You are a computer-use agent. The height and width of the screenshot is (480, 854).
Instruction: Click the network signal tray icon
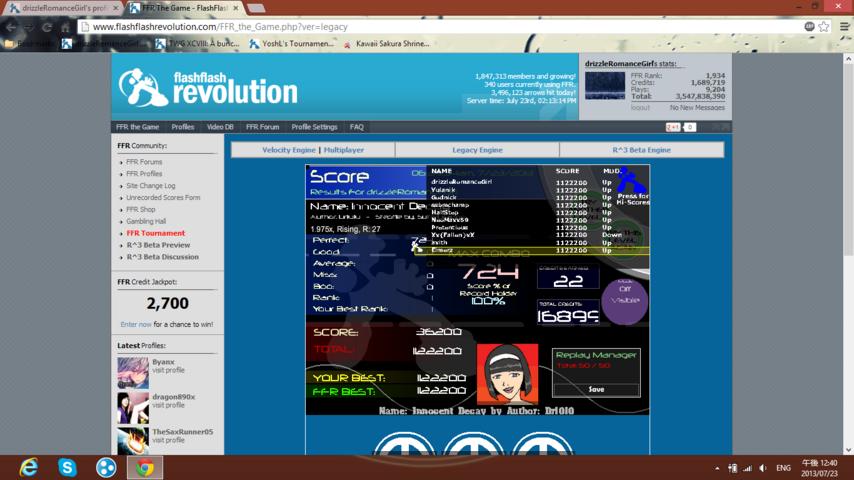pos(748,468)
